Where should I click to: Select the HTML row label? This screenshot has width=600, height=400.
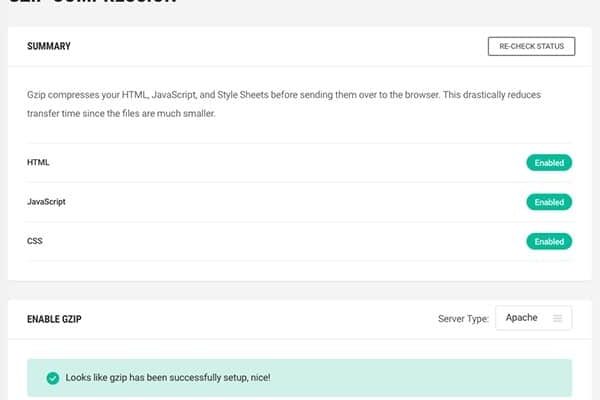point(38,162)
